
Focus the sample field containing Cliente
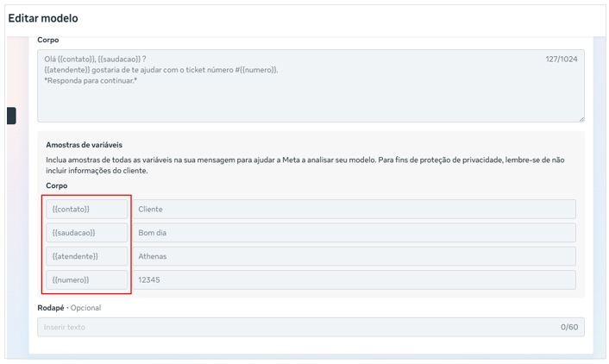(x=354, y=210)
